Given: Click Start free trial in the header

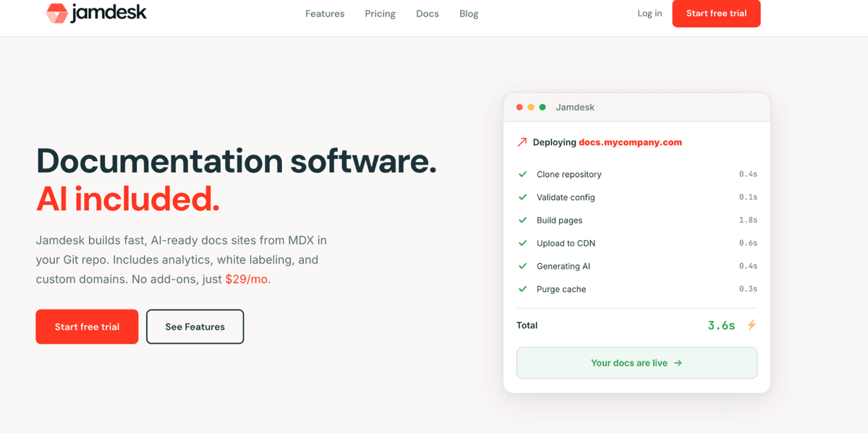Looking at the screenshot, I should tap(716, 13).
